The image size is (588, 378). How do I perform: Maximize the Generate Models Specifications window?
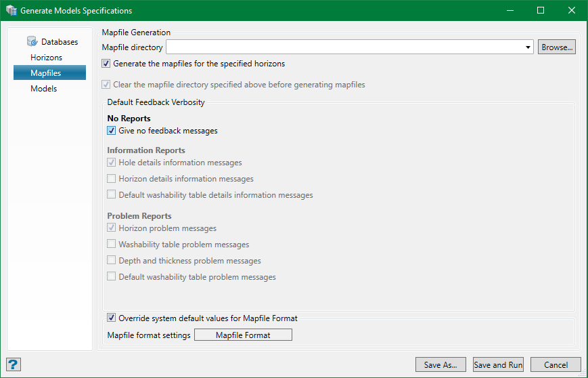pos(540,10)
